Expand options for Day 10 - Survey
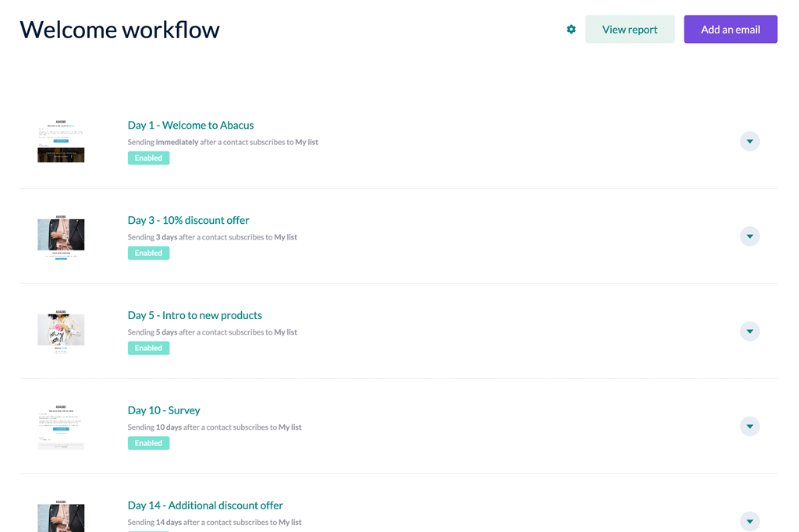The width and height of the screenshot is (799, 532). click(x=749, y=427)
